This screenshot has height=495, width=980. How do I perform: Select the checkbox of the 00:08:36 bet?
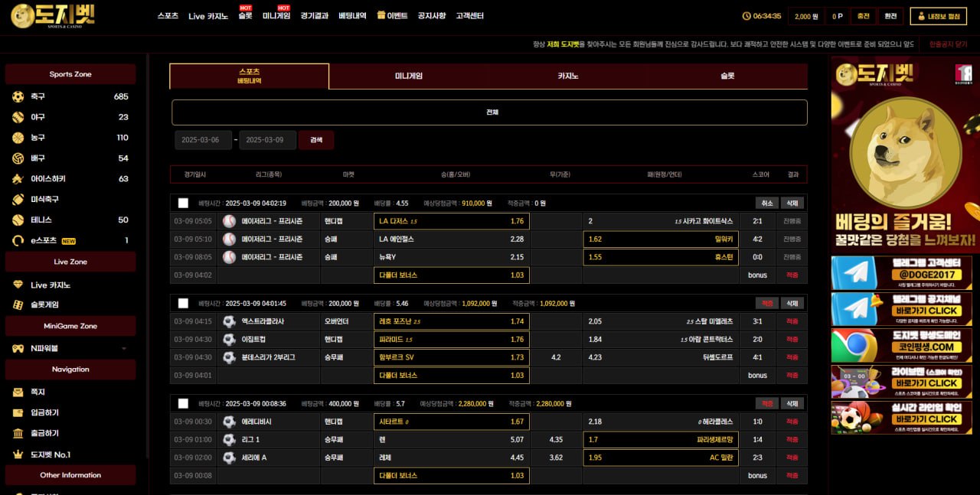tap(183, 404)
